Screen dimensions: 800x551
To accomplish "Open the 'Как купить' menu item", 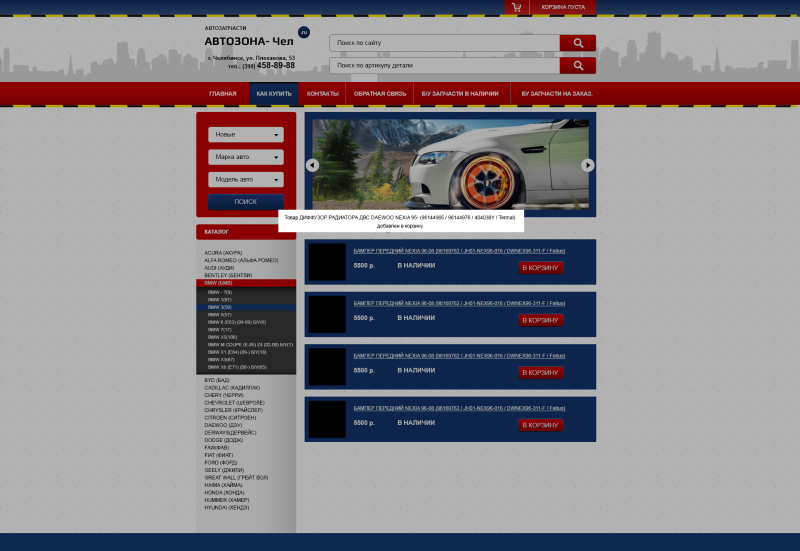I will pyautogui.click(x=274, y=93).
